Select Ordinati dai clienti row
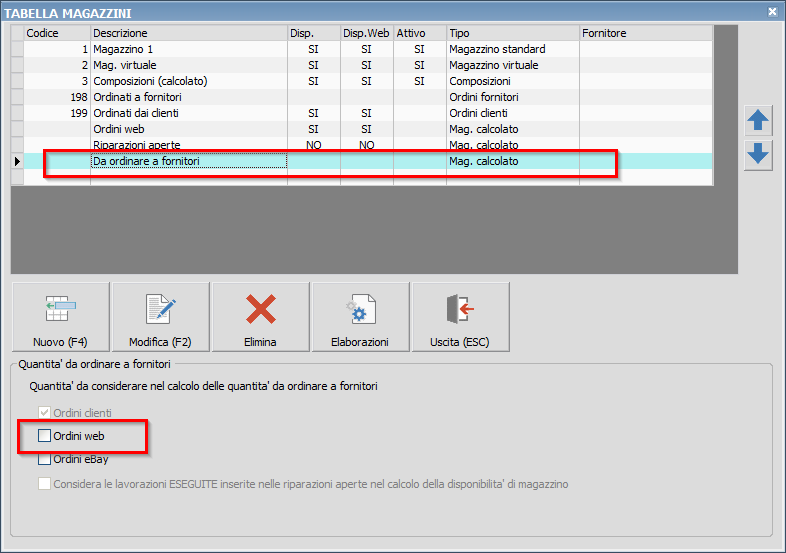Viewport: 786px width, 553px height. tap(361, 113)
